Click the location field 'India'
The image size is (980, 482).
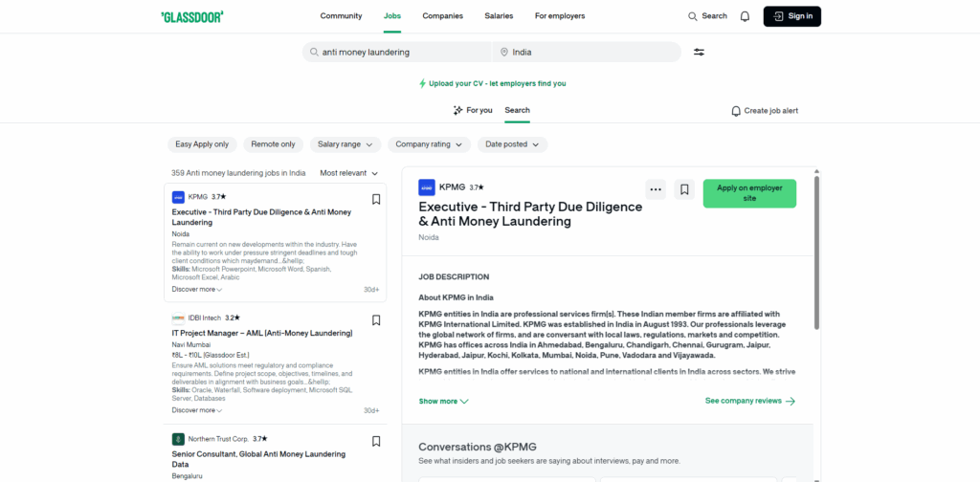(587, 53)
